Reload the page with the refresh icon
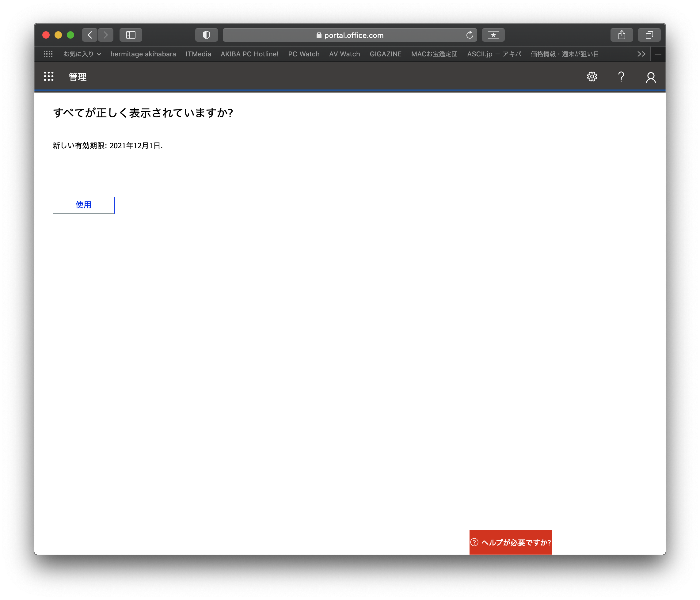The height and width of the screenshot is (600, 700). 470,35
